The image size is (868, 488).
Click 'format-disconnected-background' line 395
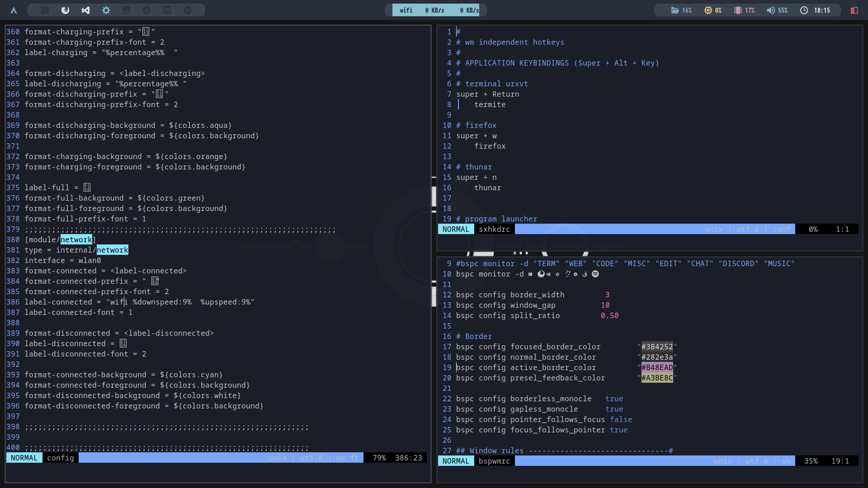(x=132, y=395)
